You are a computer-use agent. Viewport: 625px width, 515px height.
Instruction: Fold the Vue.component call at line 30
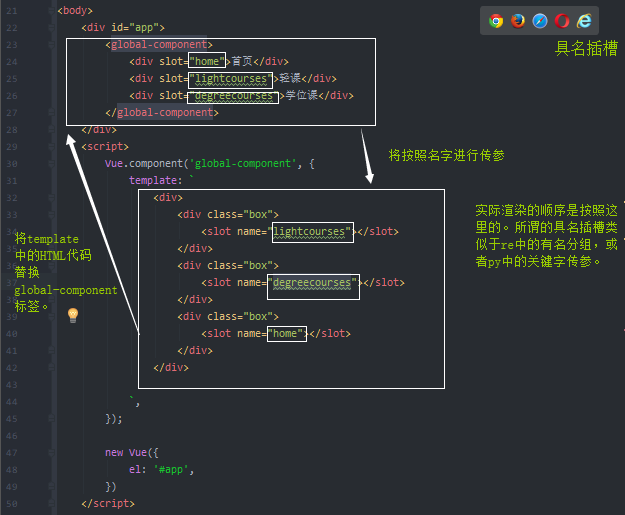[51, 164]
